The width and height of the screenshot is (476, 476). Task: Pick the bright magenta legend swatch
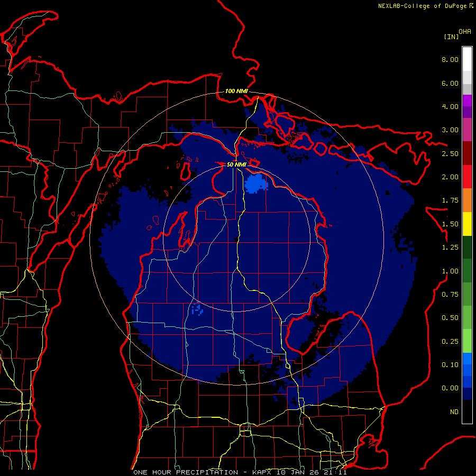click(467, 100)
